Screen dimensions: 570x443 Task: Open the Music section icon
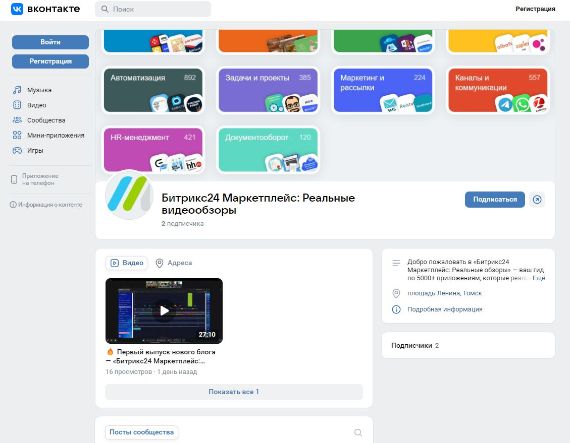click(x=17, y=90)
